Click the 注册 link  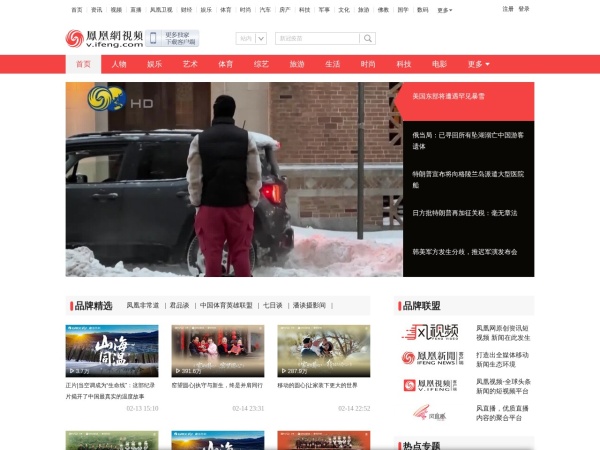508,9
